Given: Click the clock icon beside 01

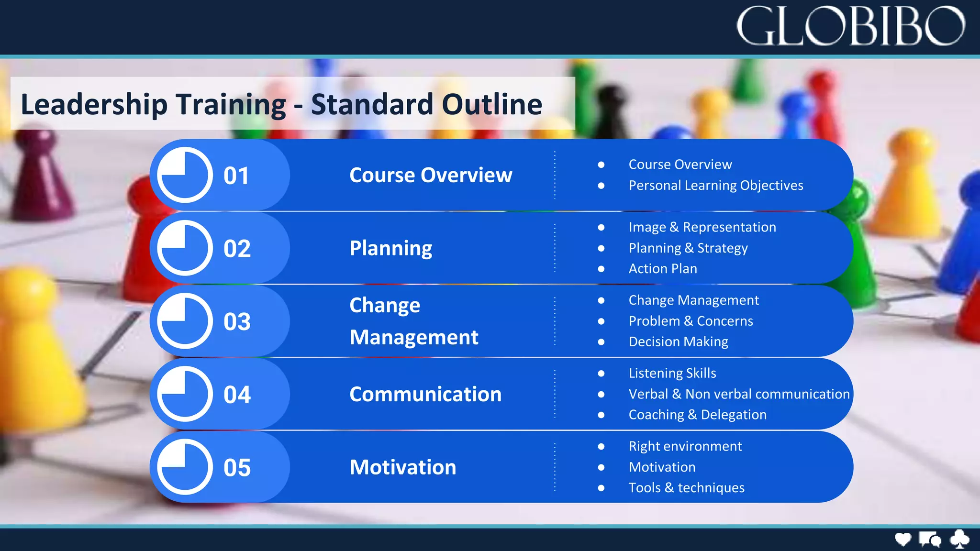Looking at the screenshot, I should (185, 175).
